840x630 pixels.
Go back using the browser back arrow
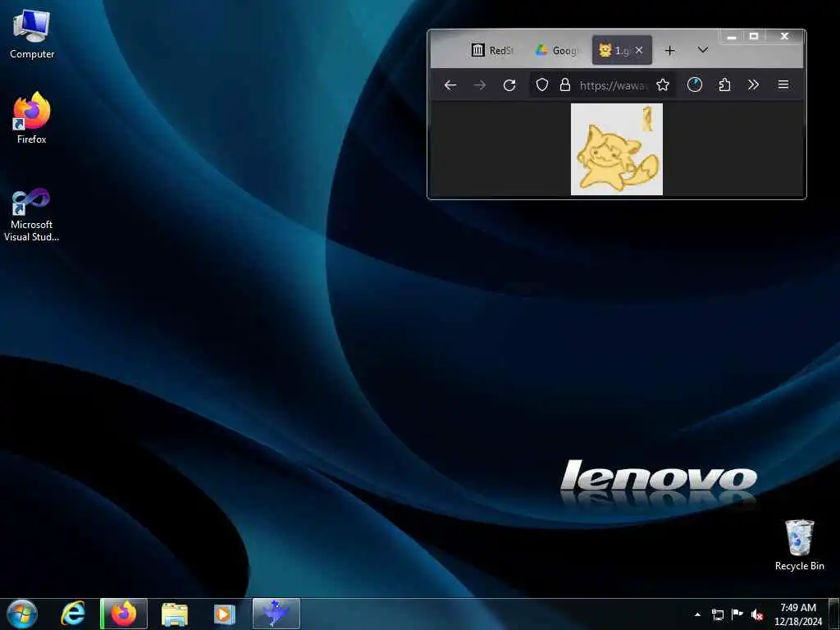tap(450, 84)
